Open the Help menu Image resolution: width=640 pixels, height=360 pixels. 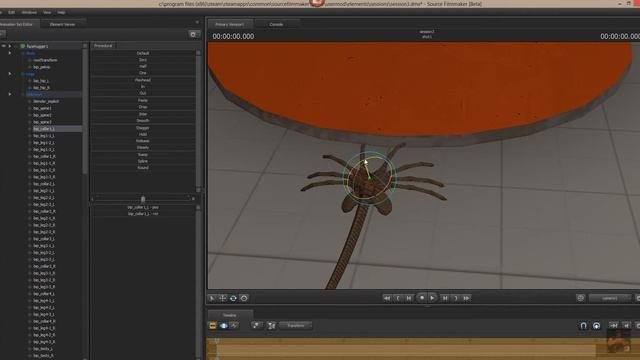coord(61,12)
